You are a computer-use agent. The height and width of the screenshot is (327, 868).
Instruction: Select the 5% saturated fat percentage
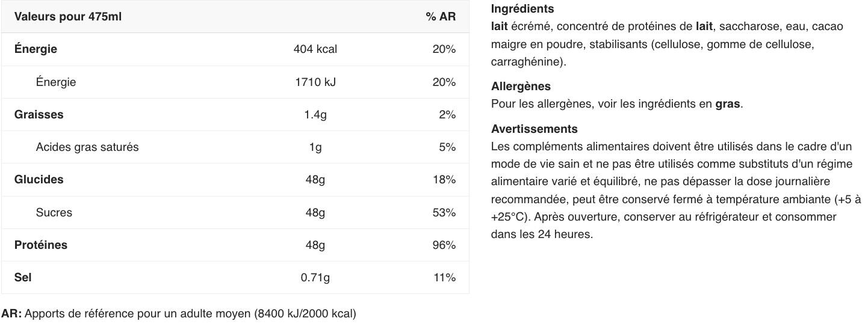447,147
